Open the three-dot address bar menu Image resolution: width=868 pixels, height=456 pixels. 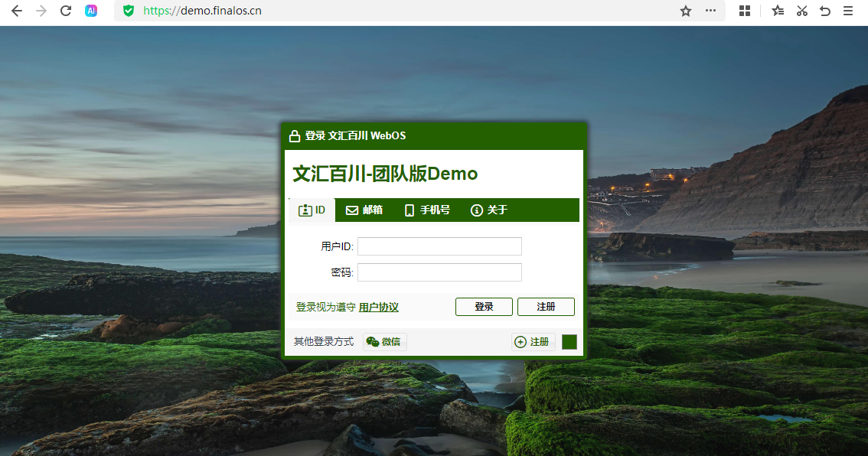pos(711,11)
